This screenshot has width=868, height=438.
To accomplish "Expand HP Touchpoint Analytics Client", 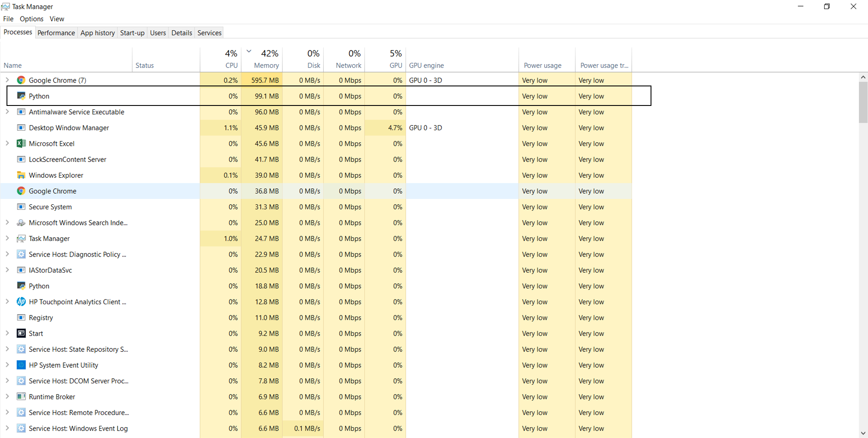I will click(x=7, y=301).
